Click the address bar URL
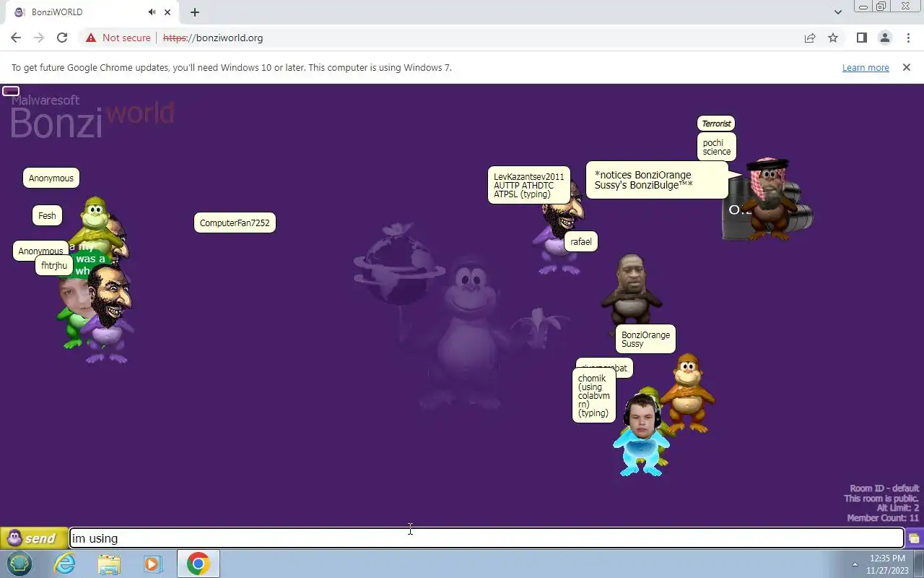Screen dimensions: 924x578 click(x=213, y=38)
